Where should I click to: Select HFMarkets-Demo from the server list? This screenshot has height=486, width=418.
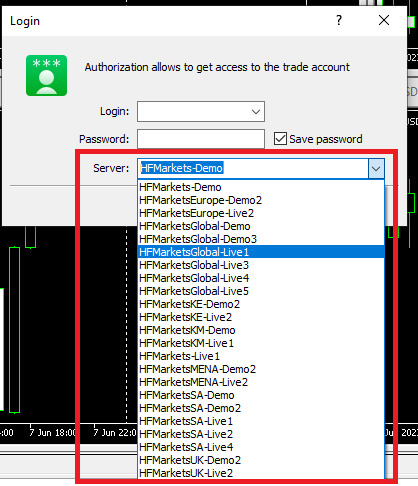(x=261, y=187)
